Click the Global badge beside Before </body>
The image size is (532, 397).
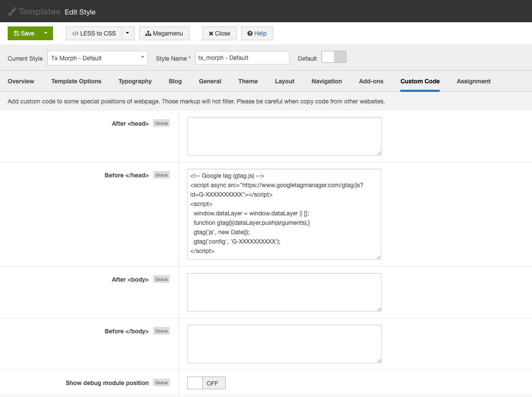coord(162,331)
